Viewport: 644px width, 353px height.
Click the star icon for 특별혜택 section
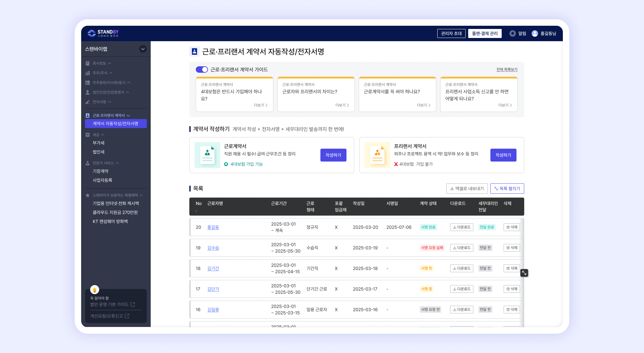pos(88,195)
